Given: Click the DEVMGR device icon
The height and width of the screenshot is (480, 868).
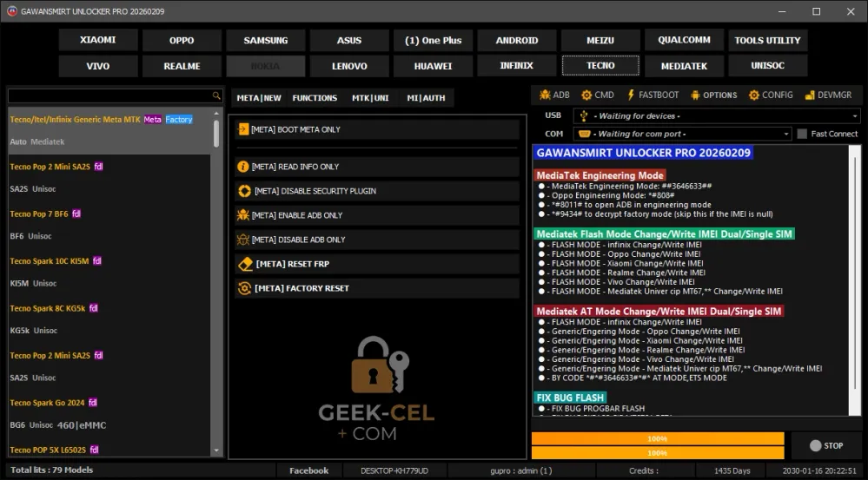Looking at the screenshot, I should (810, 95).
